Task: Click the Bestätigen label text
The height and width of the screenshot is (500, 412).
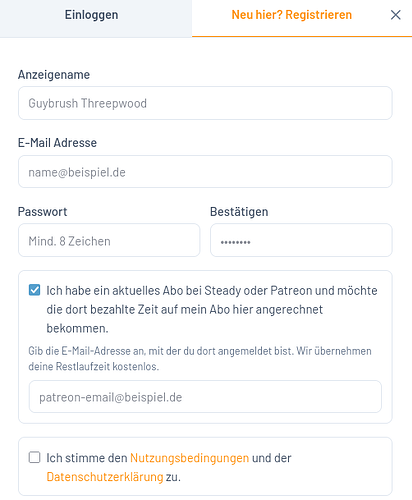Action: [239, 212]
